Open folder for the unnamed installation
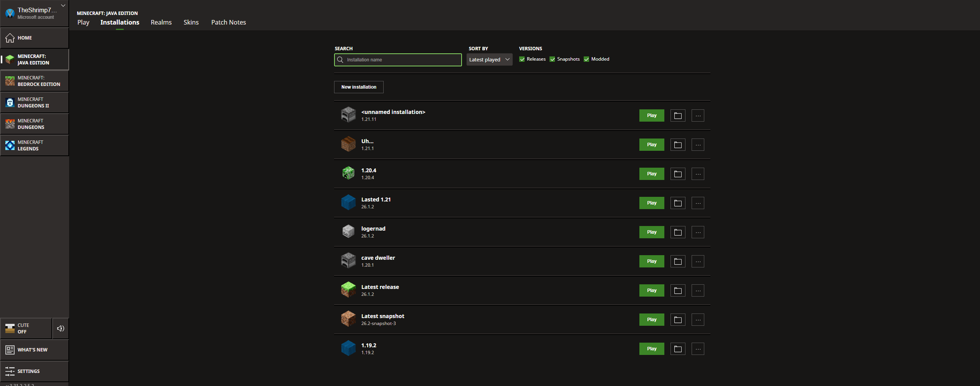The height and width of the screenshot is (386, 980). (x=678, y=115)
